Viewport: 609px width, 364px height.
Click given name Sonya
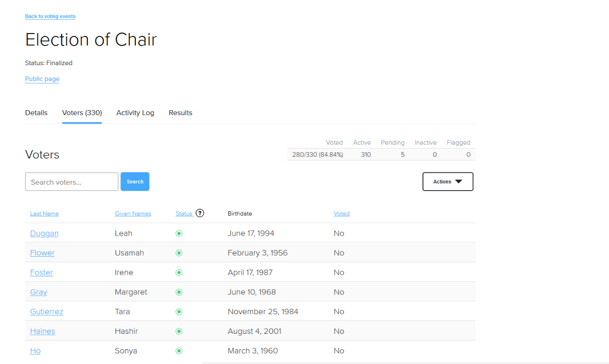coord(126,351)
